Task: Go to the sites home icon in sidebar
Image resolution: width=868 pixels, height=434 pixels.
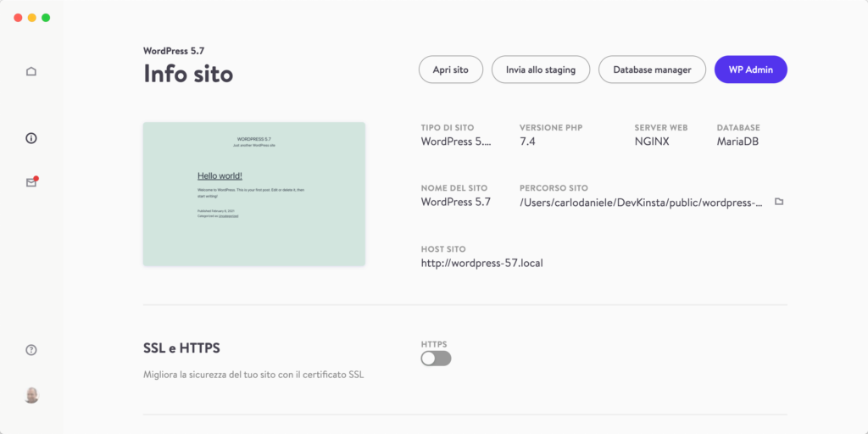Action: point(31,71)
